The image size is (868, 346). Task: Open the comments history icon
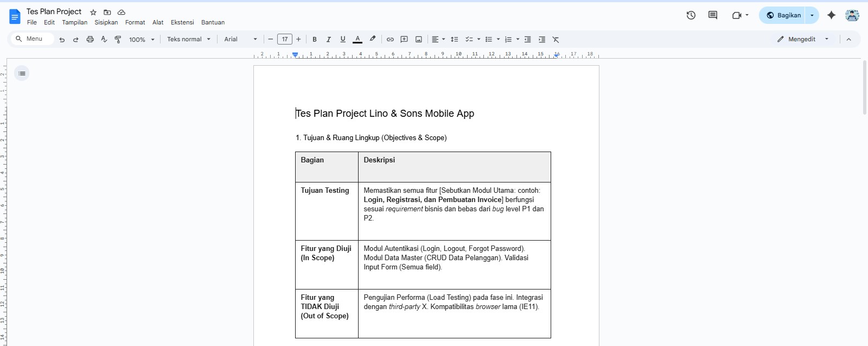713,15
